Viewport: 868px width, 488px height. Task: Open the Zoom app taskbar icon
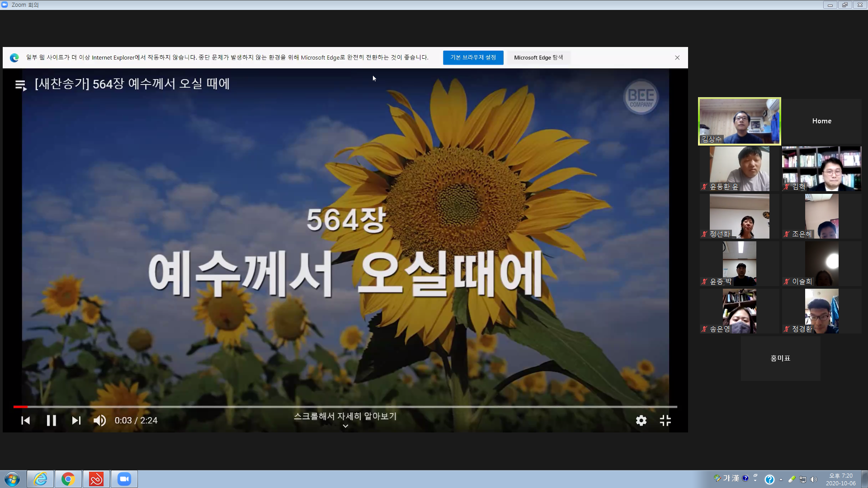[x=124, y=479]
